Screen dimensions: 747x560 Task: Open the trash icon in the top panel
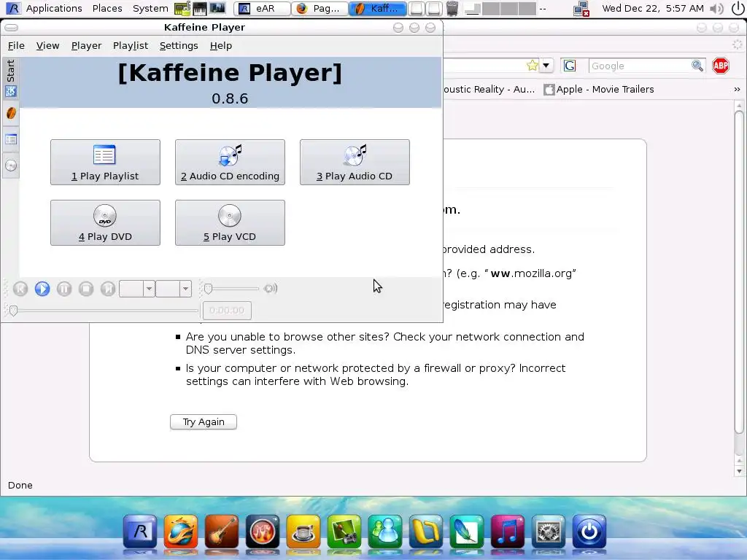point(452,9)
